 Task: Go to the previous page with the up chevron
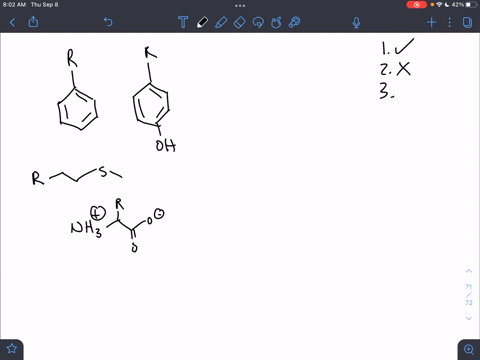click(469, 271)
